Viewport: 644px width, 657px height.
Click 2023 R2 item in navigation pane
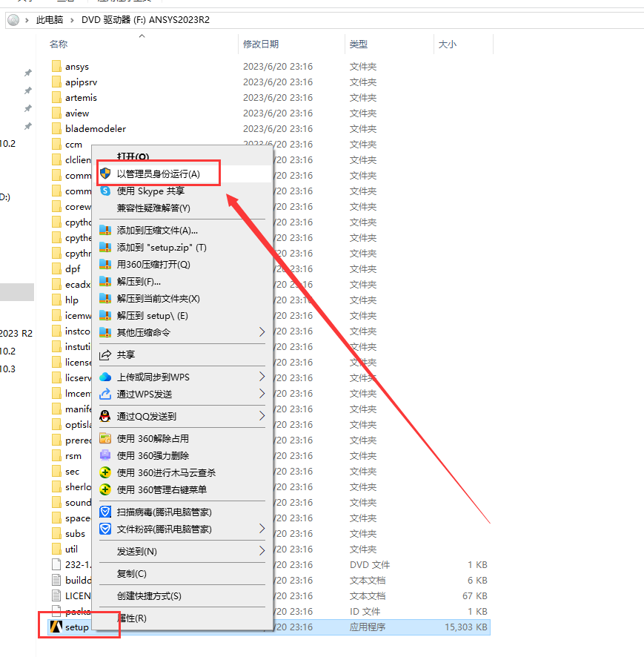point(16,333)
